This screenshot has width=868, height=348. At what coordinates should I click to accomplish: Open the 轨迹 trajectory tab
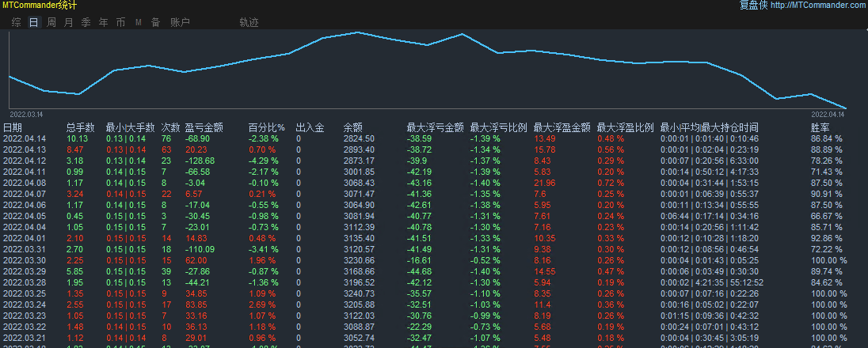(249, 23)
